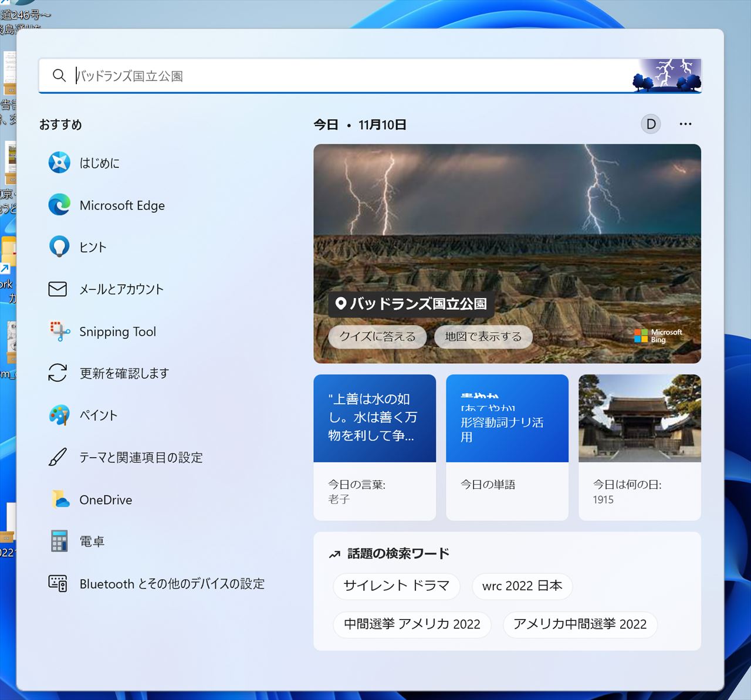Launch Microsoft Edge icon
The image size is (751, 700).
tap(59, 205)
